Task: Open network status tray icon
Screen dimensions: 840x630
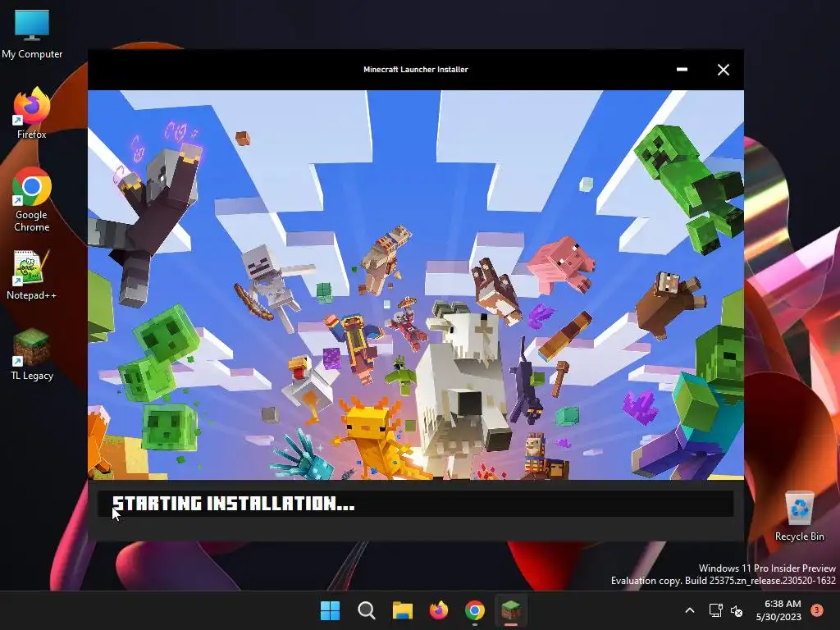Action: [715, 610]
